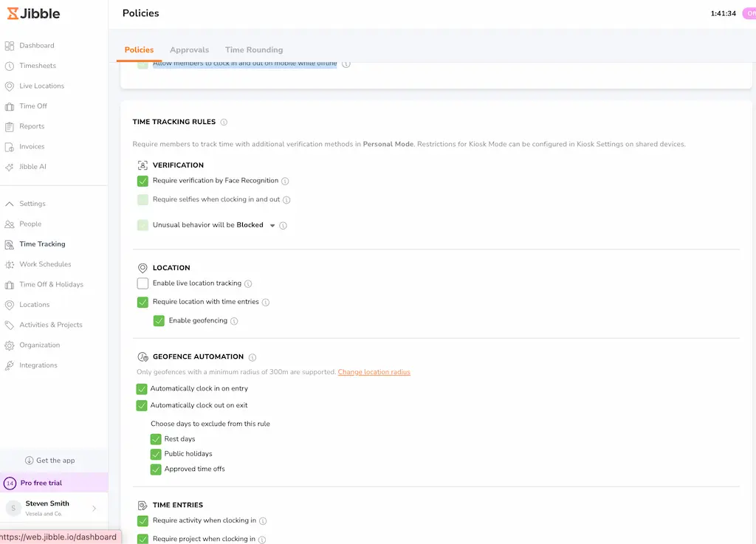Toggle Automatically clock in on entry
The width and height of the screenshot is (756, 544).
pyautogui.click(x=142, y=389)
